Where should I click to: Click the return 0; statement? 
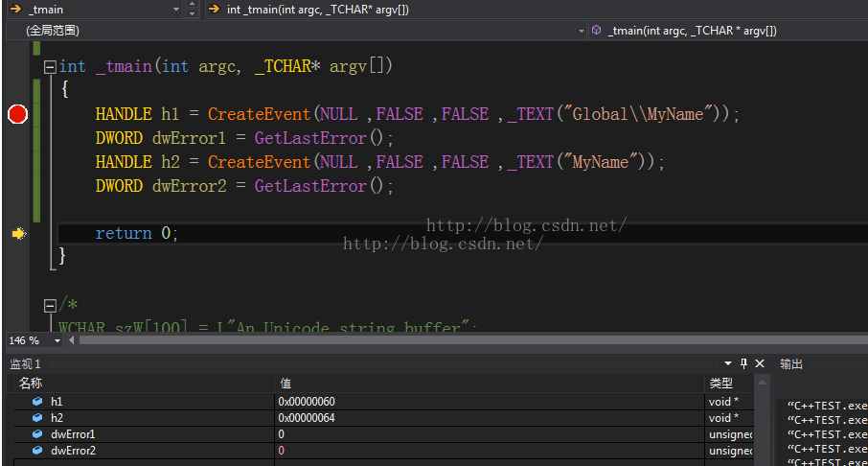click(x=136, y=233)
